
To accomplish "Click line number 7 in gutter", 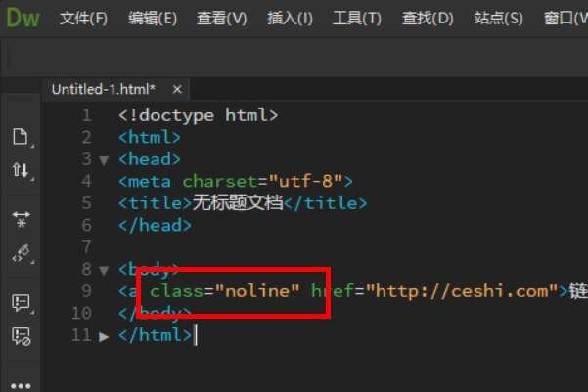I will (87, 247).
